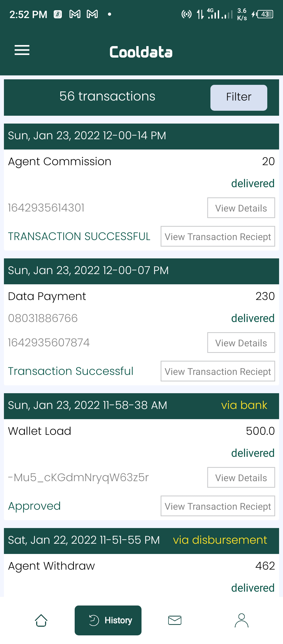283x644 pixels.
Task: View Details for Wallet Load transaction
Action: 241,478
